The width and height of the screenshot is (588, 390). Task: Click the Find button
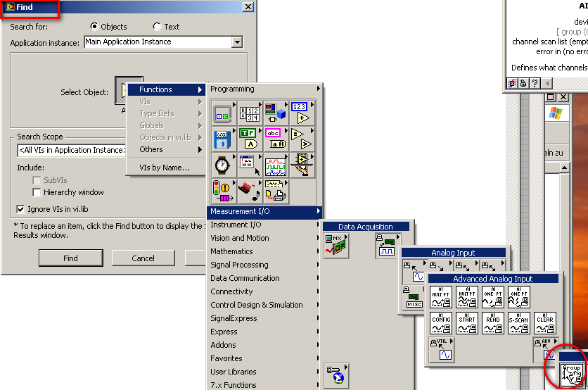71,258
